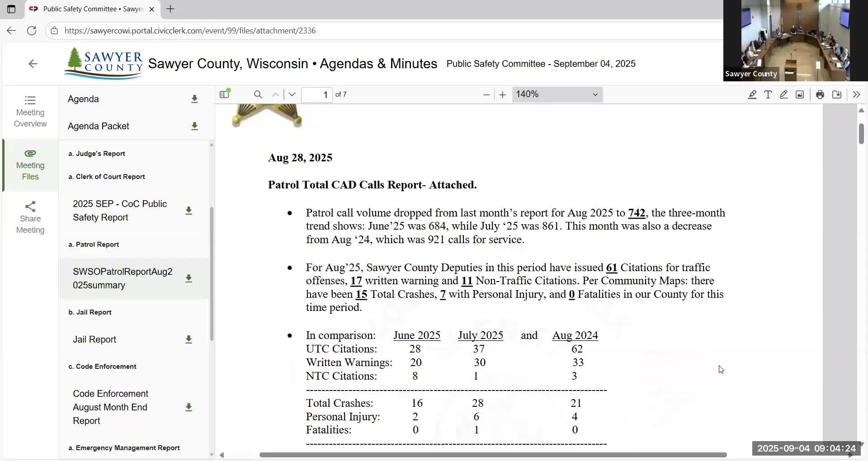
Task: Select the draw pen tool
Action: click(x=784, y=94)
